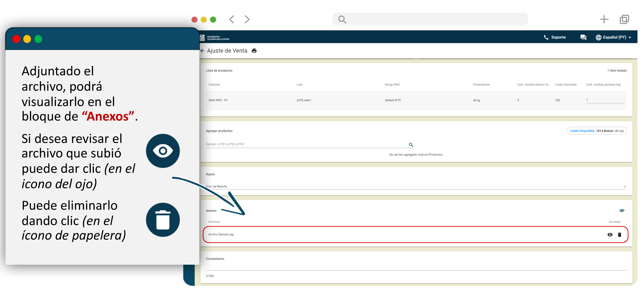Screen dimensions: 644x292
Task: Click the Límite Disponible badge
Action: tap(596, 131)
